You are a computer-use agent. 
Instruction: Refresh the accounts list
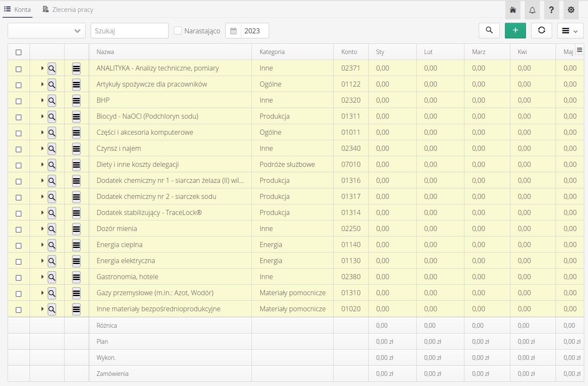pos(541,30)
